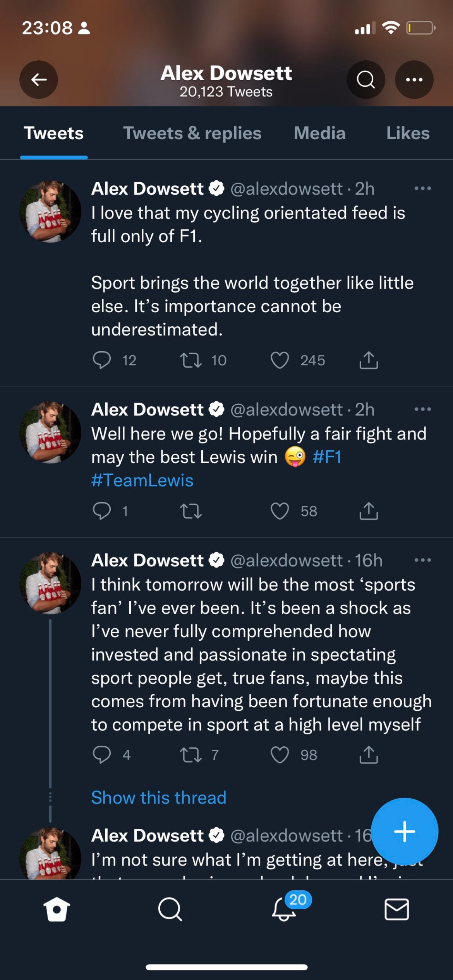Open the #TeamLewis hashtag
Viewport: 453px width, 980px height.
[x=142, y=481]
